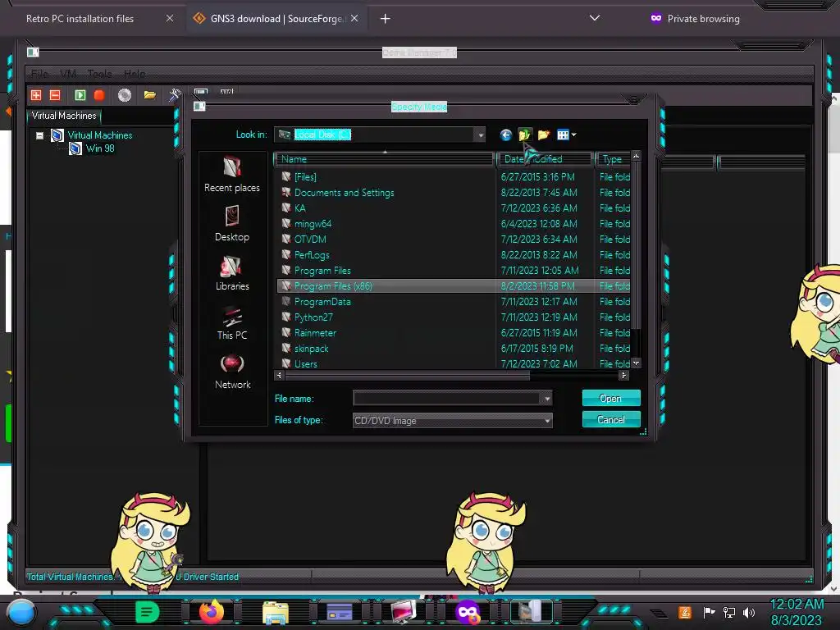Click the red plus Add VM toolbar icon
The width and height of the screenshot is (840, 630).
click(x=36, y=95)
